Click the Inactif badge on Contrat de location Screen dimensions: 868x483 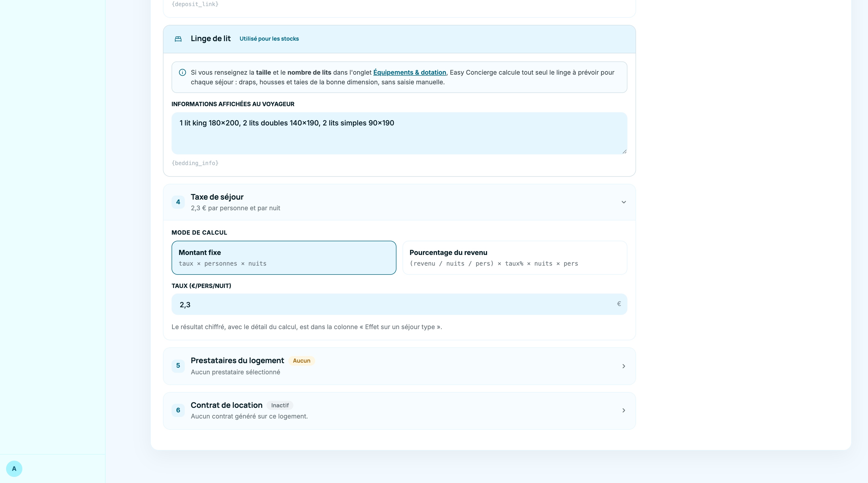click(x=280, y=405)
